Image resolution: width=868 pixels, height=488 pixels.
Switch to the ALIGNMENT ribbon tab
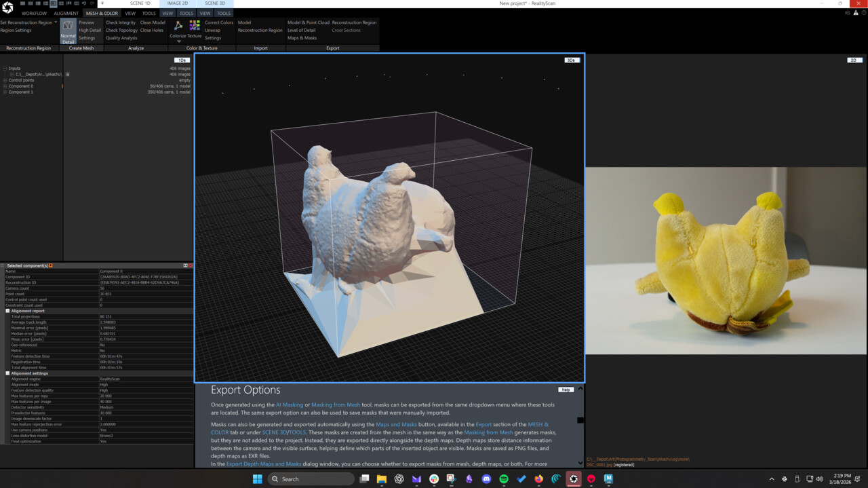point(66,13)
